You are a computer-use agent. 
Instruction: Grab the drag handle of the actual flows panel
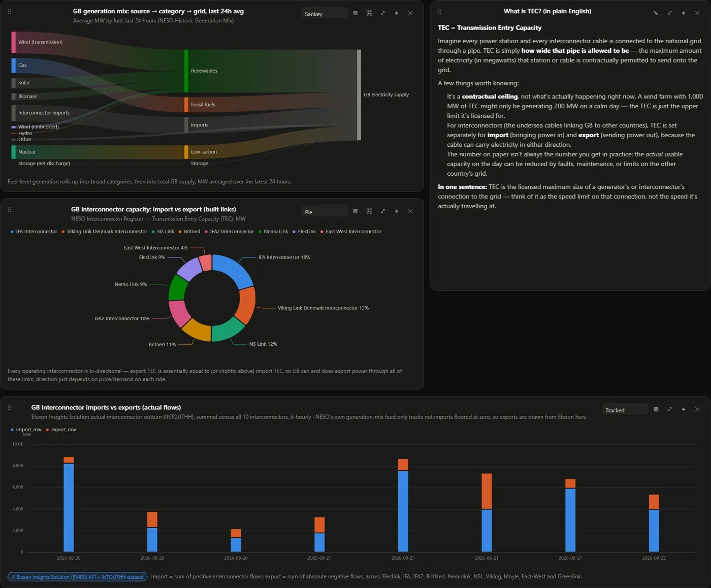tap(9, 407)
